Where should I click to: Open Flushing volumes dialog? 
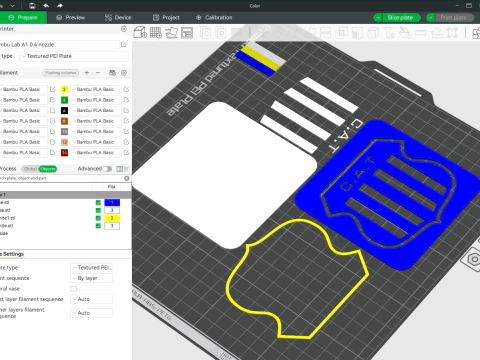click(60, 73)
